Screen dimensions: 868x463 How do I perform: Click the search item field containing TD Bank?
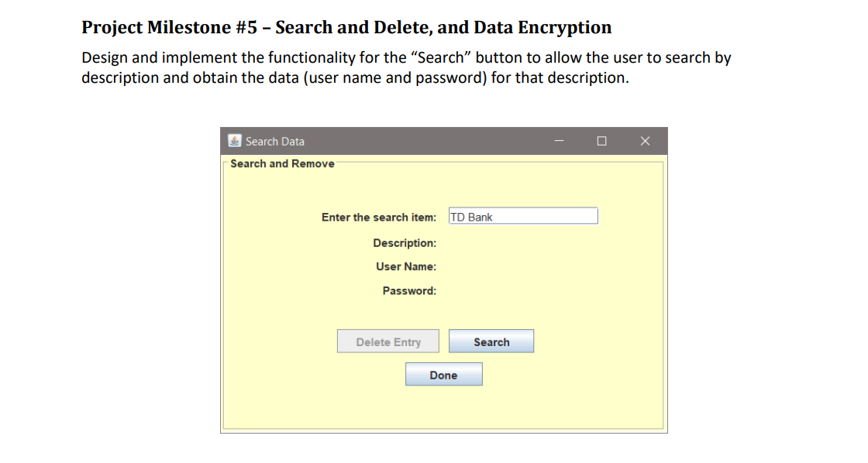point(523,216)
